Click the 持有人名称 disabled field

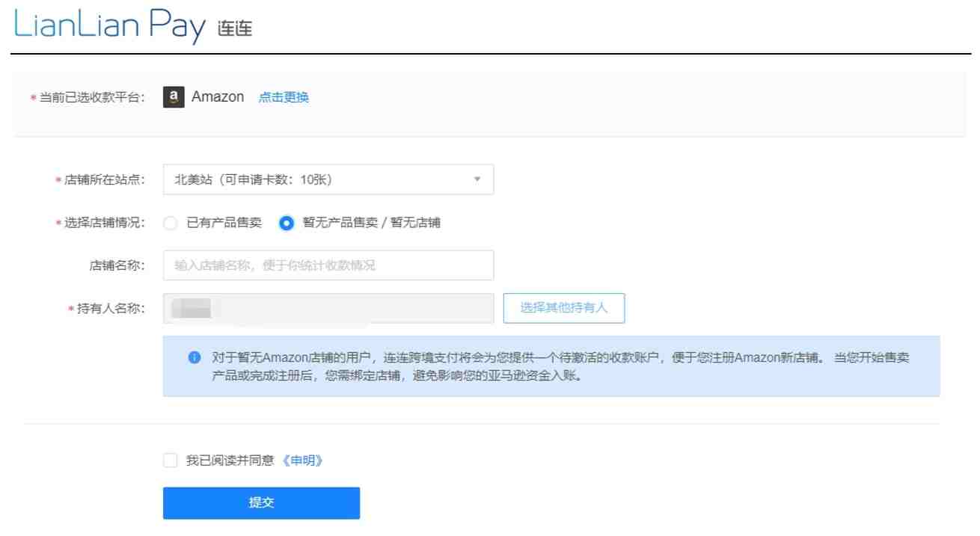click(x=328, y=309)
